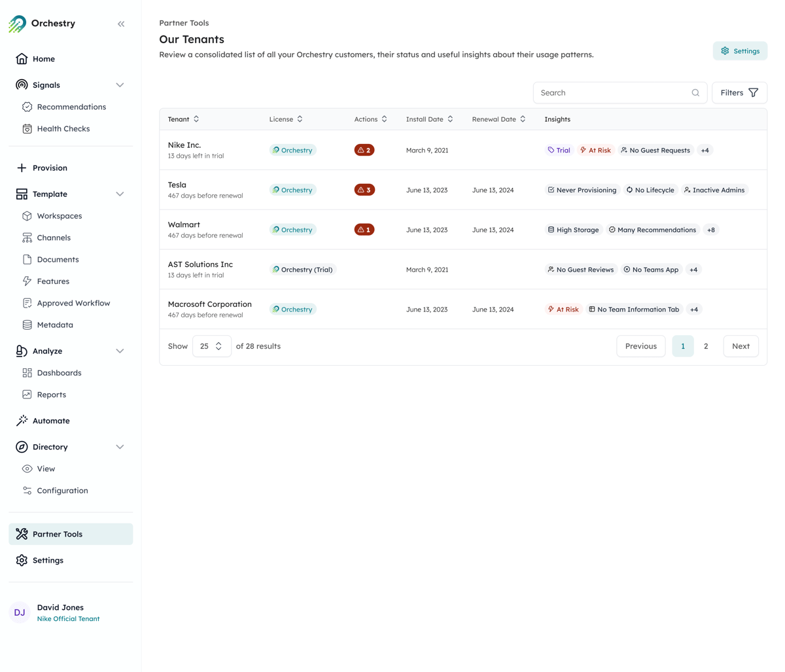Click the Automate magic wand icon
Screen dimensions: 785x672
coord(22,421)
